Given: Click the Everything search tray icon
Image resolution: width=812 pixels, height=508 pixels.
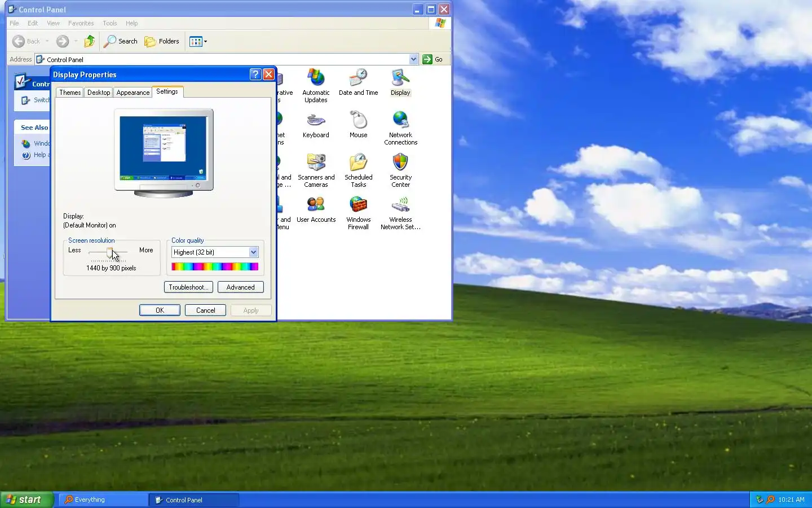Looking at the screenshot, I should [x=770, y=500].
